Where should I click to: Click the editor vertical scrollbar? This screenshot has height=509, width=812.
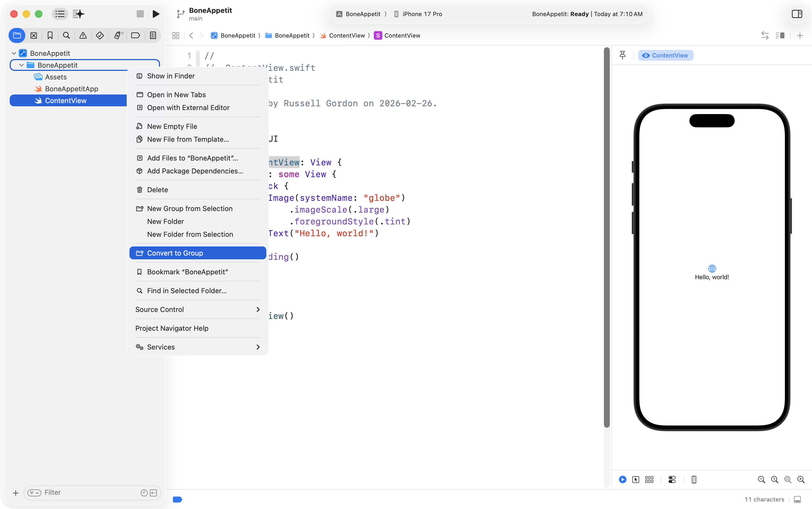point(607,236)
